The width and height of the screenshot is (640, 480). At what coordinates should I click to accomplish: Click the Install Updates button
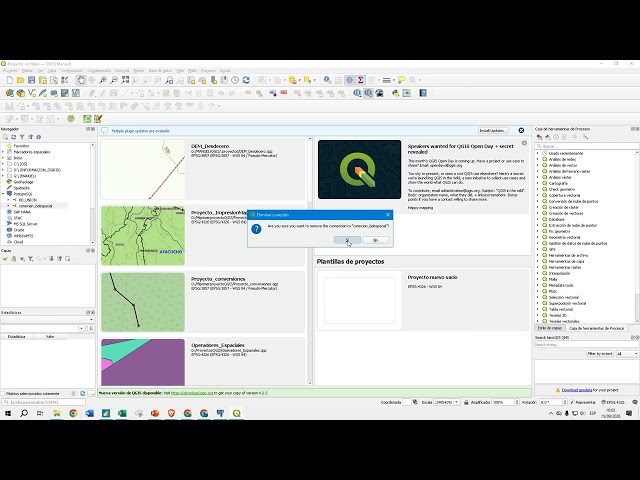click(493, 131)
